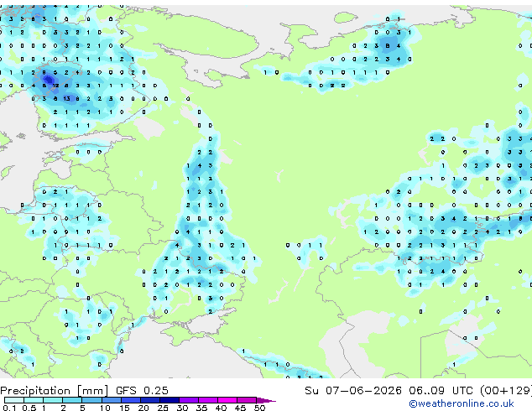Pick the 20–25 mm dark blue legend swatch
The image size is (532, 411).
point(150,400)
